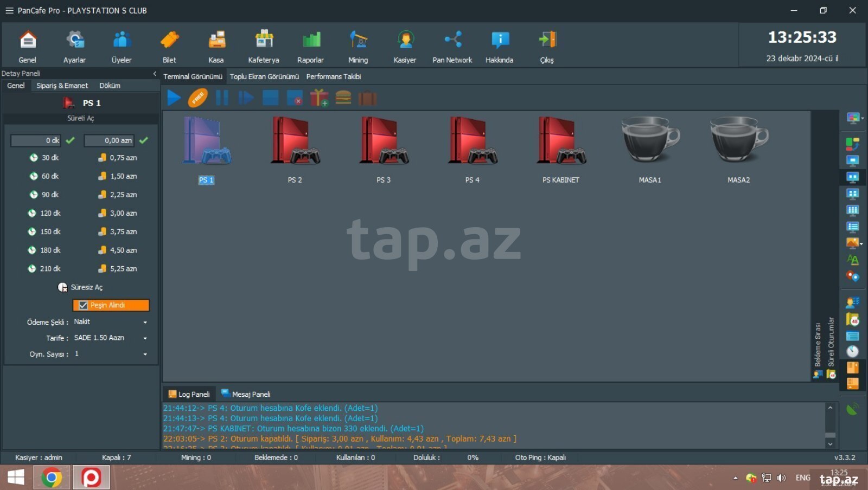Click the brown suitcase icon
The image size is (868, 490).
(367, 98)
